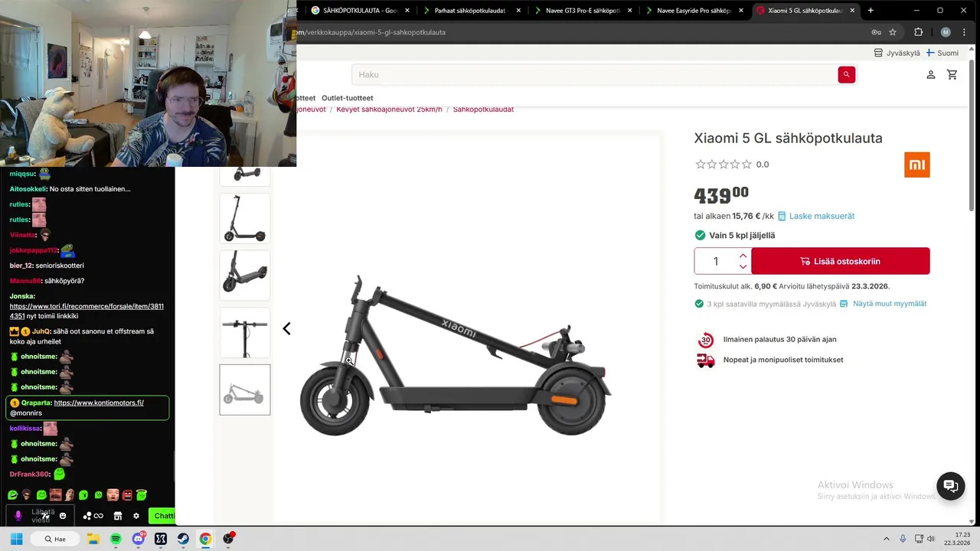Open the chat settings gear icon
Image resolution: width=980 pixels, height=551 pixels.
136,516
